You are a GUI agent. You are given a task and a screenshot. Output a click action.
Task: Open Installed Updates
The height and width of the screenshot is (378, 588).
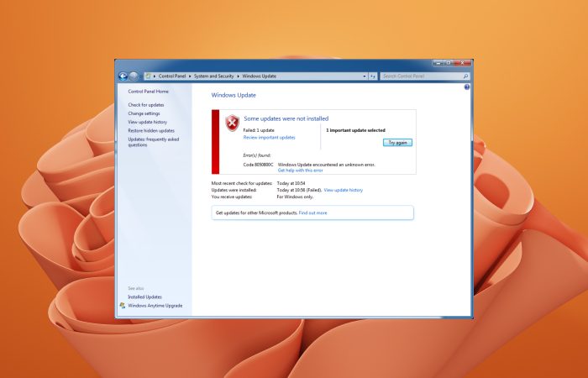[x=144, y=297]
